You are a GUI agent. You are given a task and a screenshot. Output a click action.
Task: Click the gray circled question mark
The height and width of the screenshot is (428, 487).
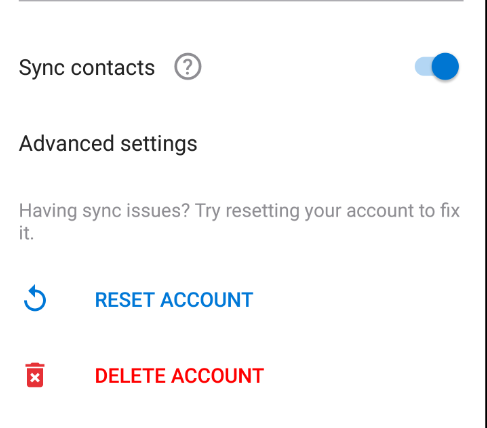point(188,67)
